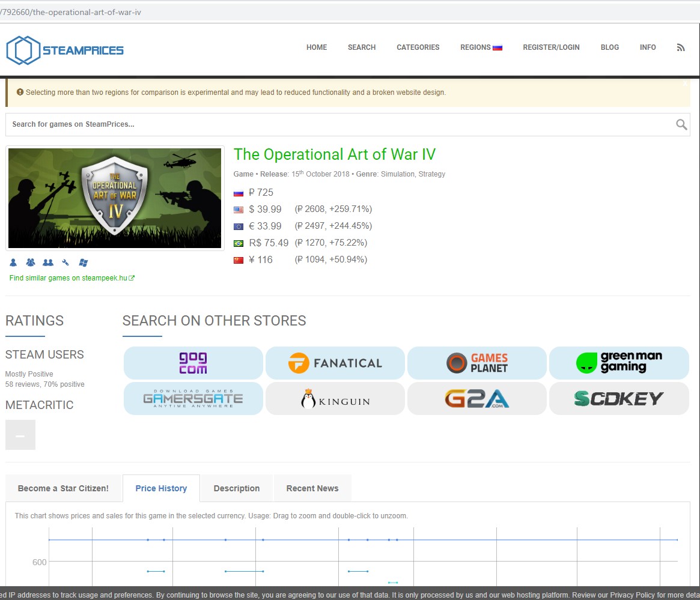Open the RSS feed icon
700x600 pixels.
[x=680, y=47]
